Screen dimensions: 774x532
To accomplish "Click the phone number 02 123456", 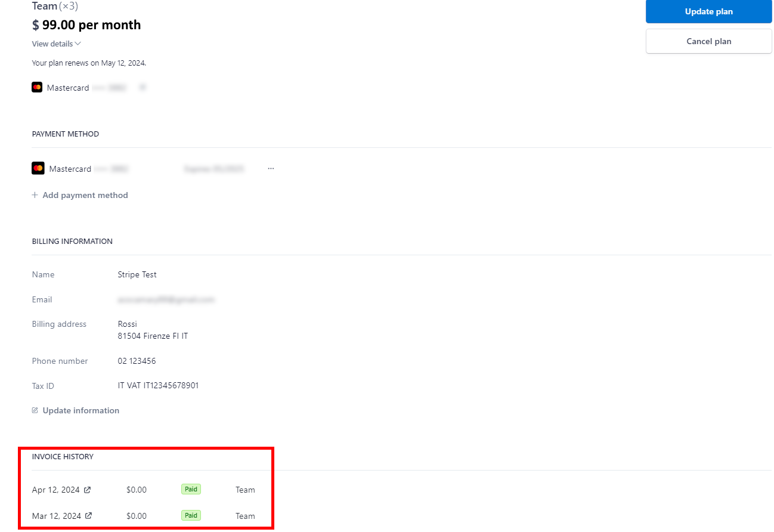I will [x=137, y=361].
